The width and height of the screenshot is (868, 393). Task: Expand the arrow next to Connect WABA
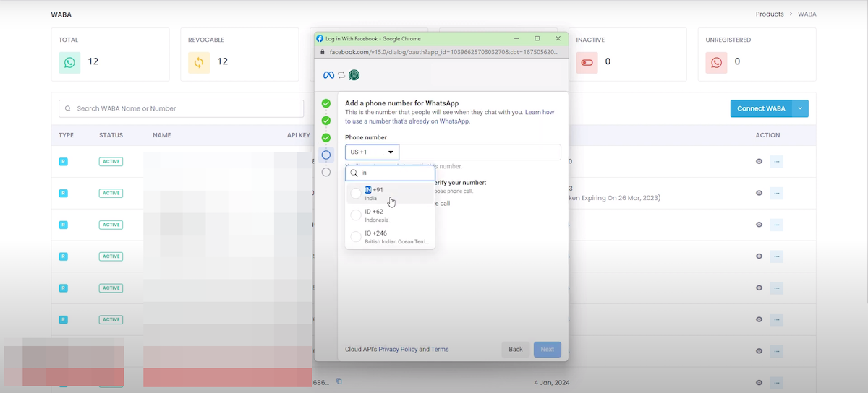[x=800, y=108]
